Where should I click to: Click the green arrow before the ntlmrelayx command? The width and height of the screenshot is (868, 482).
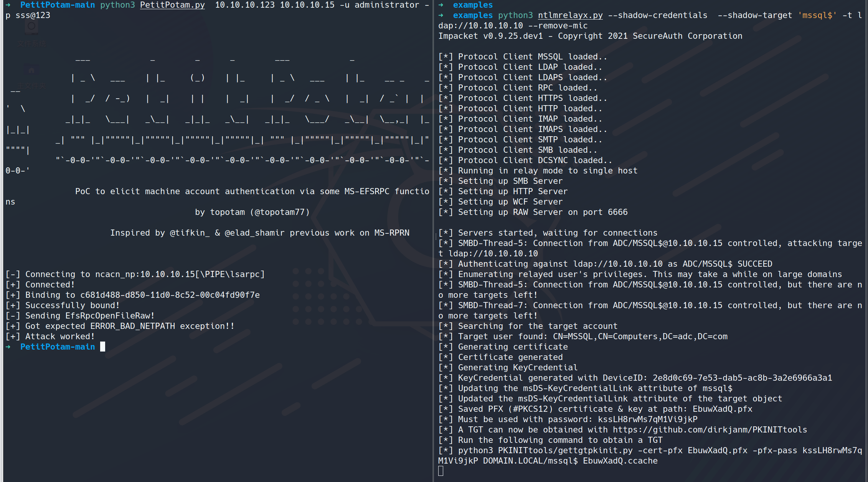coord(441,15)
